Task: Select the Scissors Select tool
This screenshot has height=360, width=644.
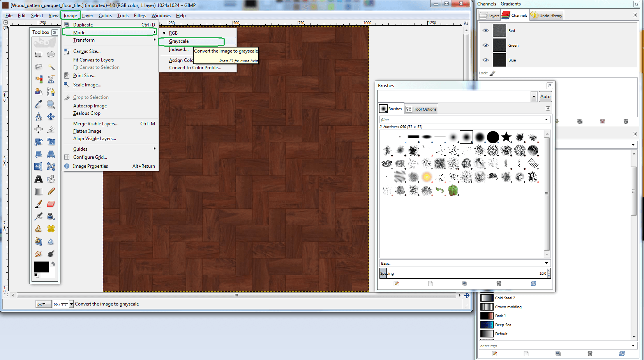Action: coord(51,79)
